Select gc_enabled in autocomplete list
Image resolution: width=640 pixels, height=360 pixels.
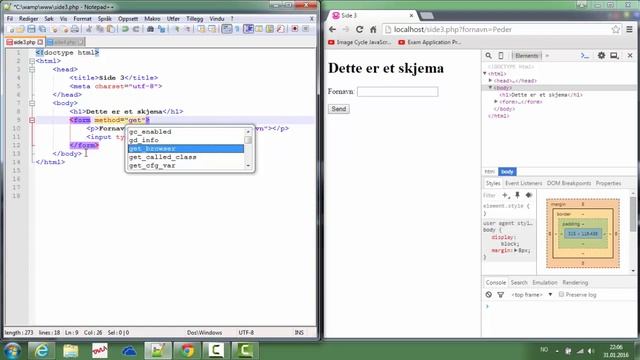[186, 132]
